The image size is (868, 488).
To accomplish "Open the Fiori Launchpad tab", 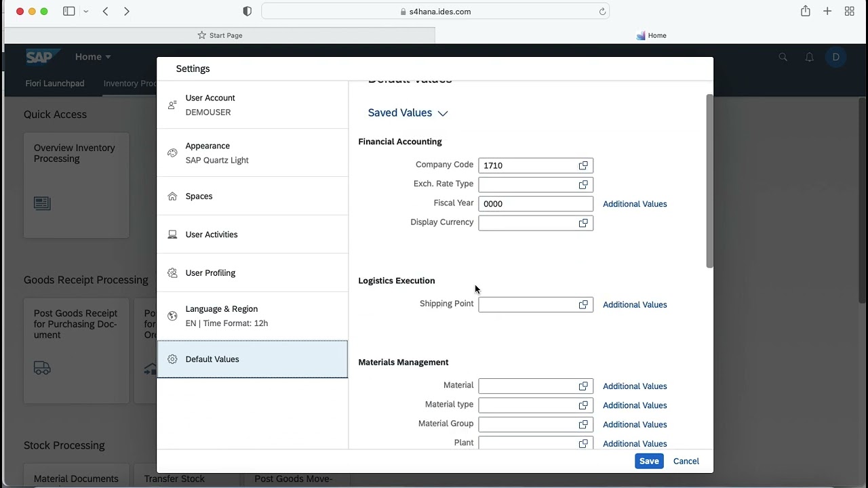I will coord(55,83).
